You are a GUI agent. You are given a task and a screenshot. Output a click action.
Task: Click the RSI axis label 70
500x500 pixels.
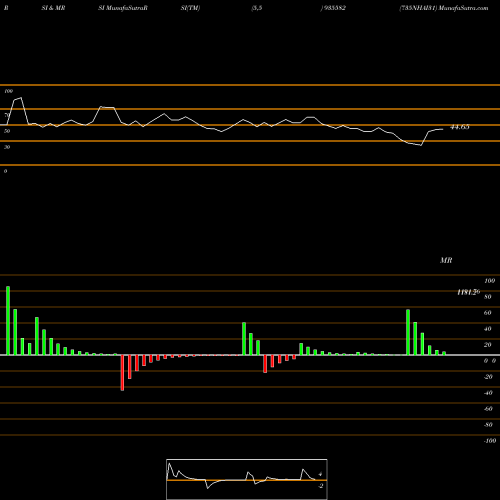[7, 115]
